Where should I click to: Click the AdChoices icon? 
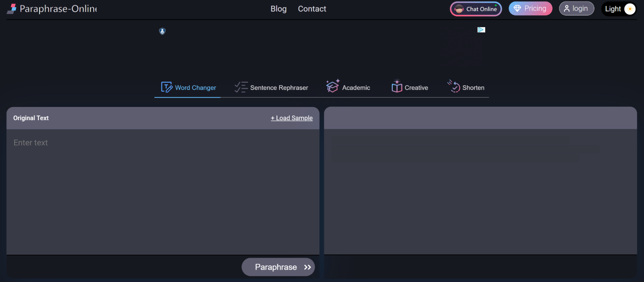pos(481,30)
